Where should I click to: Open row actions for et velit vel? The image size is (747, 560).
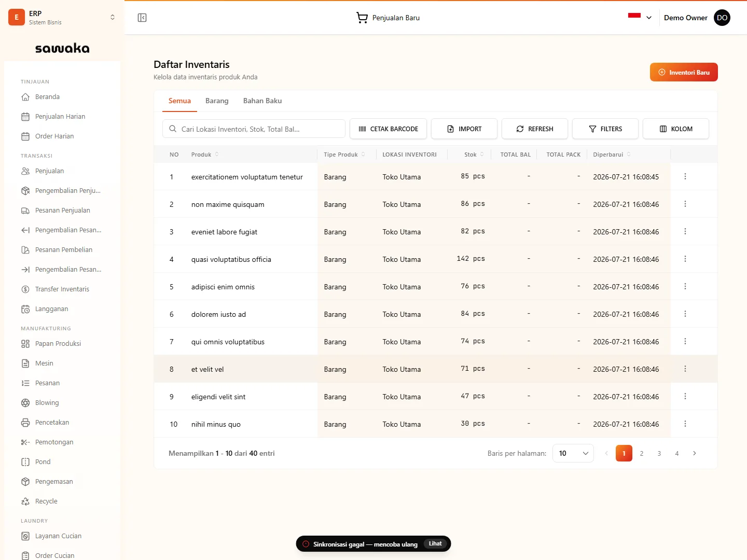(685, 369)
